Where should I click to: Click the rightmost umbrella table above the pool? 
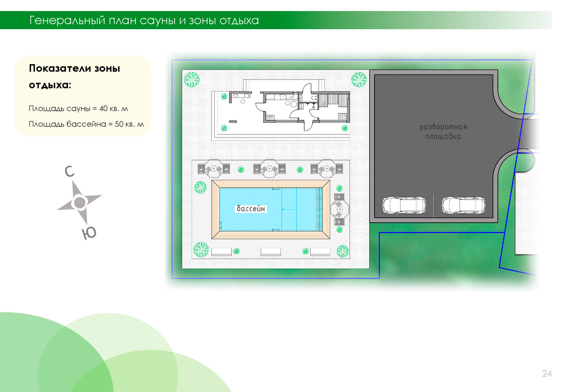[327, 168]
